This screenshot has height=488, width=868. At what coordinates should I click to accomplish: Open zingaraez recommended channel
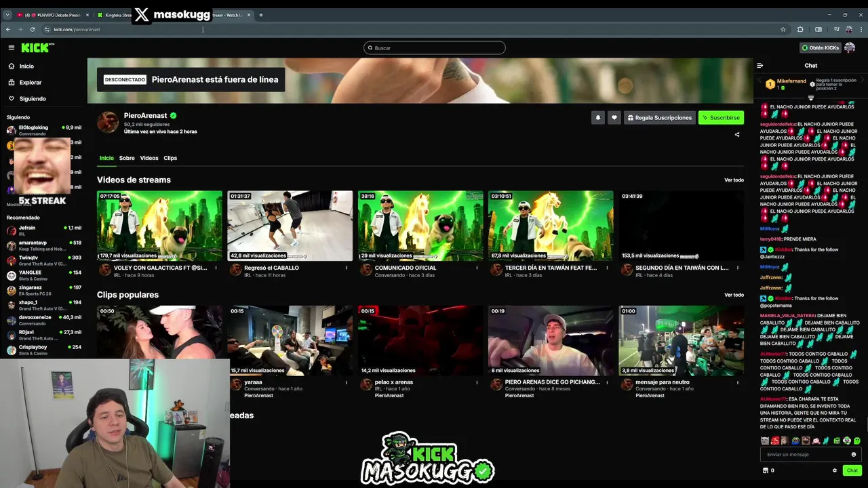43,290
